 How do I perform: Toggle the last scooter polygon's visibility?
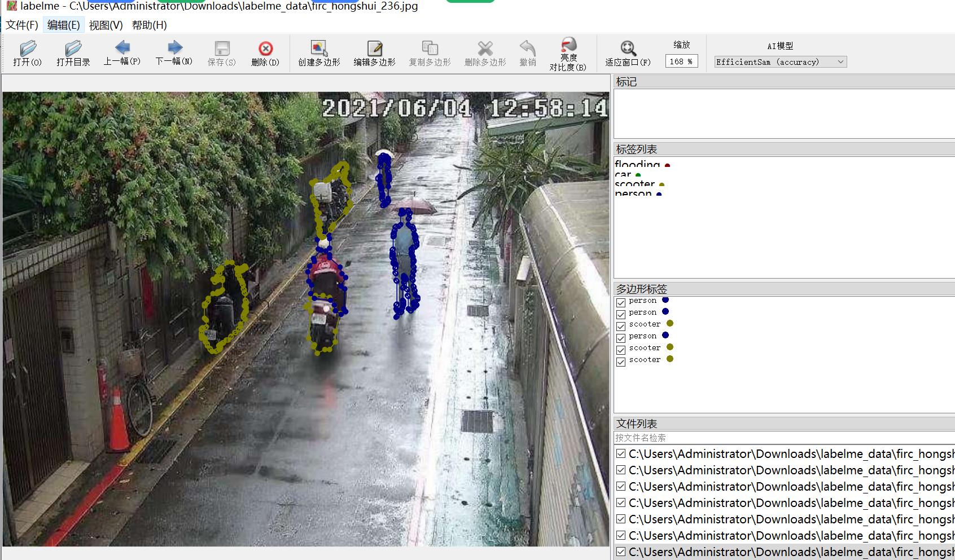pyautogui.click(x=621, y=361)
